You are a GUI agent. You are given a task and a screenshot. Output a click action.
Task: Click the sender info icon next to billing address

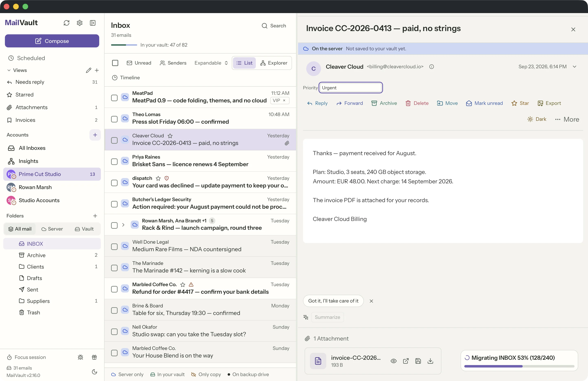431,67
